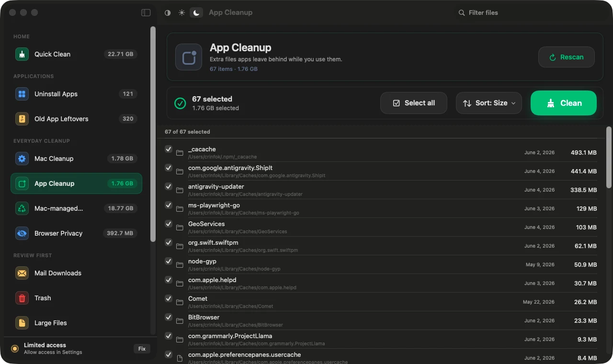Click the Fix button for limited access
This screenshot has height=364, width=613.
click(x=142, y=349)
